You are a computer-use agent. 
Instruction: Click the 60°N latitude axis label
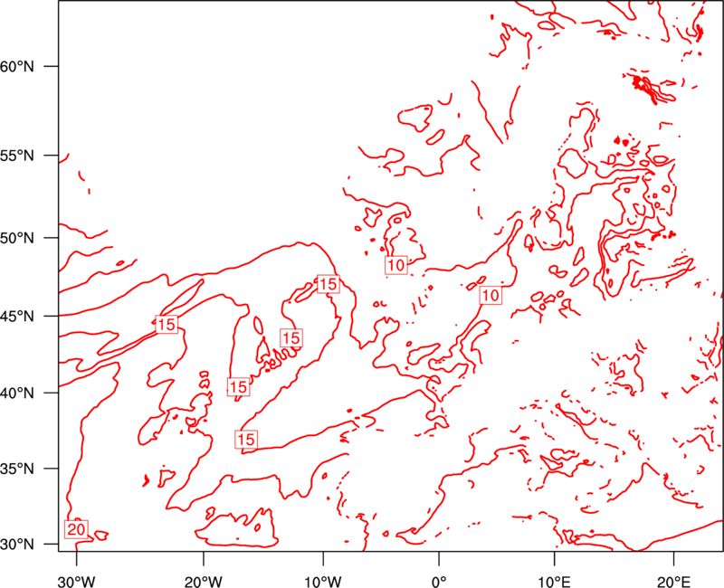click(17, 66)
